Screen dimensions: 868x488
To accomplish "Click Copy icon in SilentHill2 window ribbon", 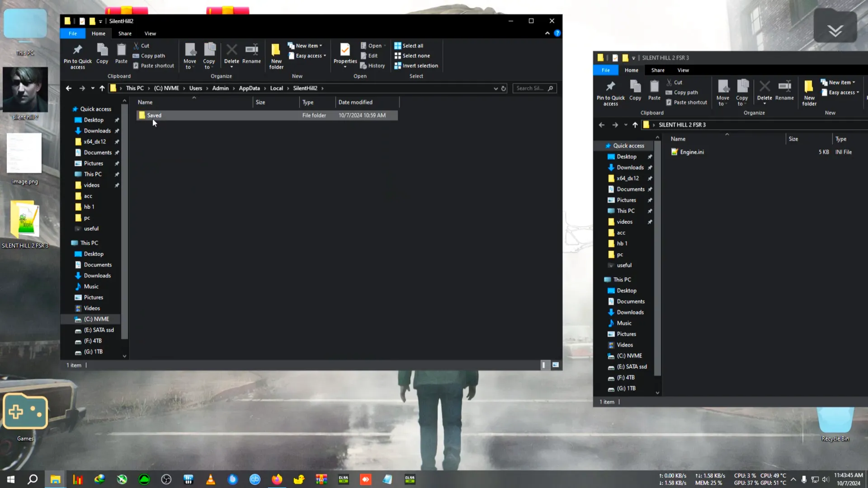I will coord(102,54).
